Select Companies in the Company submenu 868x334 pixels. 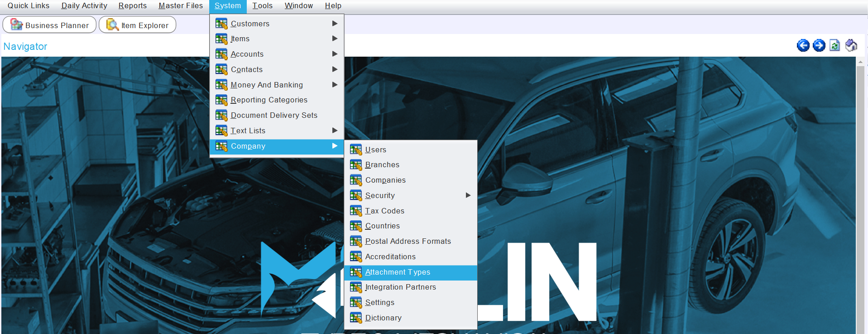(411, 180)
